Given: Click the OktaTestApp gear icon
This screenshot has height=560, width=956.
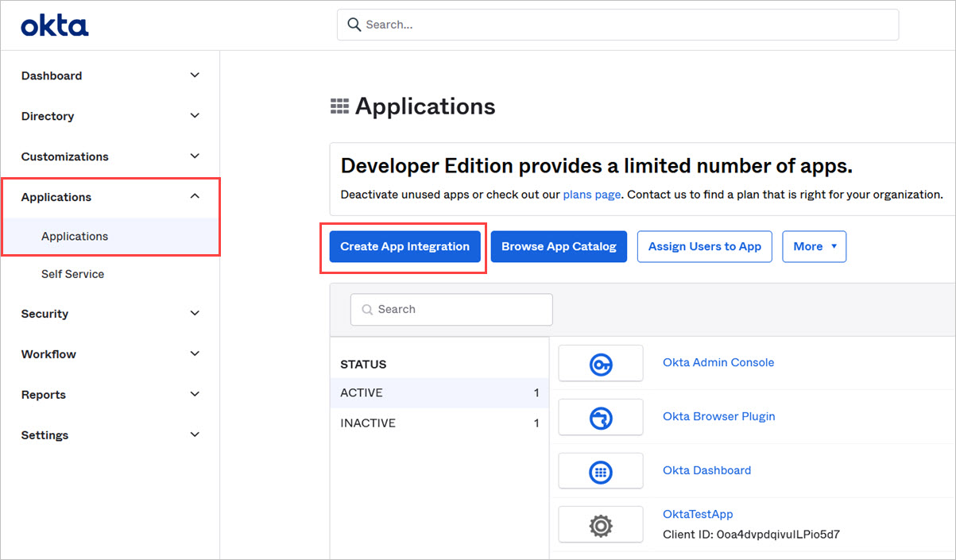Looking at the screenshot, I should click(x=600, y=524).
